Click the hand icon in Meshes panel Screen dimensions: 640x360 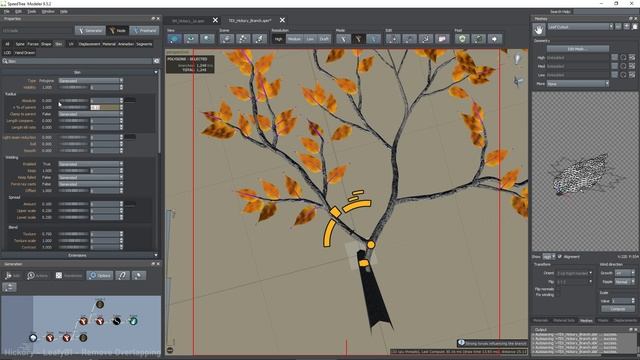(539, 29)
